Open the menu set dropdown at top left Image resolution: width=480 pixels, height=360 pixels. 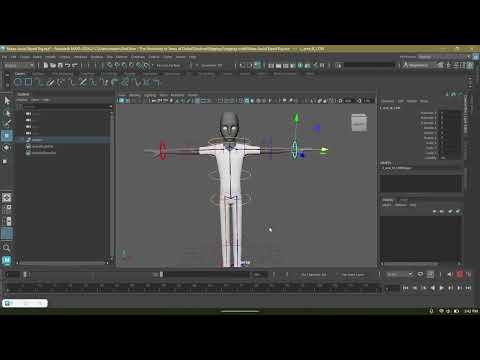[x=19, y=66]
